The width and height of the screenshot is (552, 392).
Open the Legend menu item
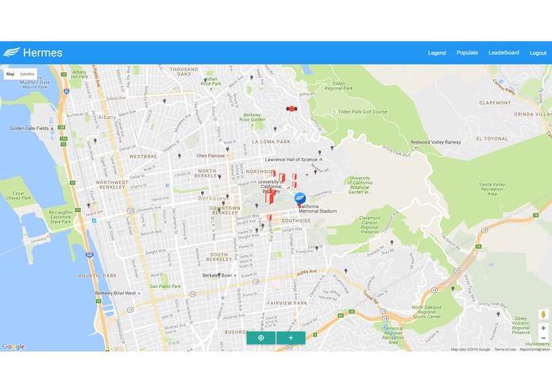pyautogui.click(x=437, y=52)
